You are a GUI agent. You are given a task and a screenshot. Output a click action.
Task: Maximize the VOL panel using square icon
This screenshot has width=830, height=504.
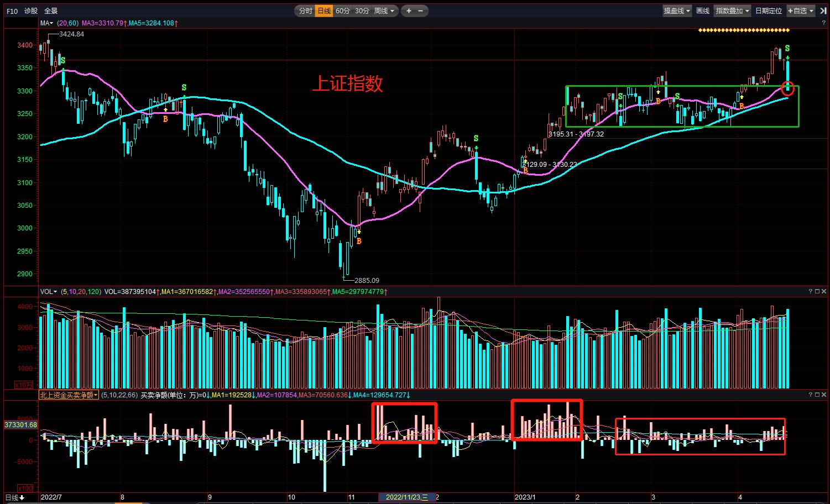point(817,292)
